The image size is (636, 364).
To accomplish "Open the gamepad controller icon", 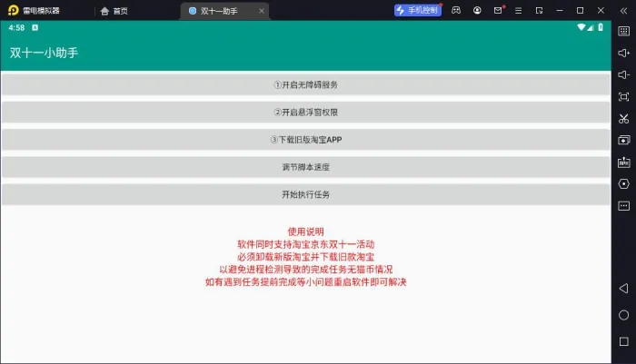I will click(x=456, y=10).
